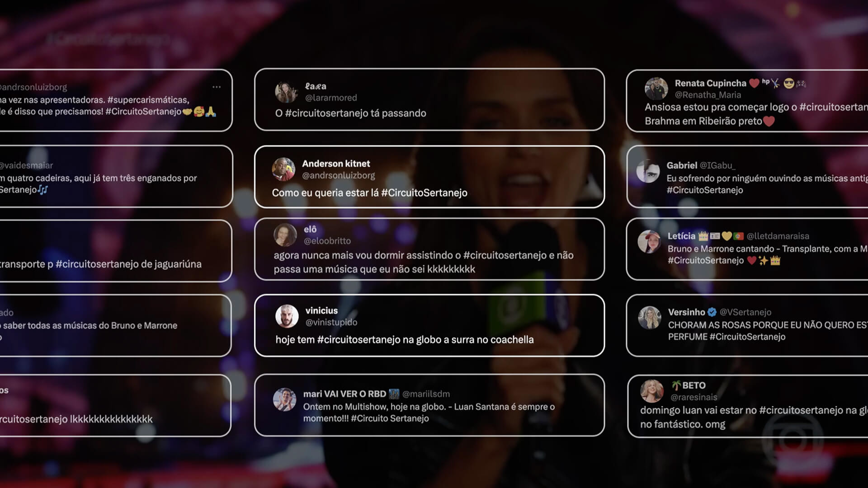Click vinicius's profile avatar

click(x=287, y=316)
